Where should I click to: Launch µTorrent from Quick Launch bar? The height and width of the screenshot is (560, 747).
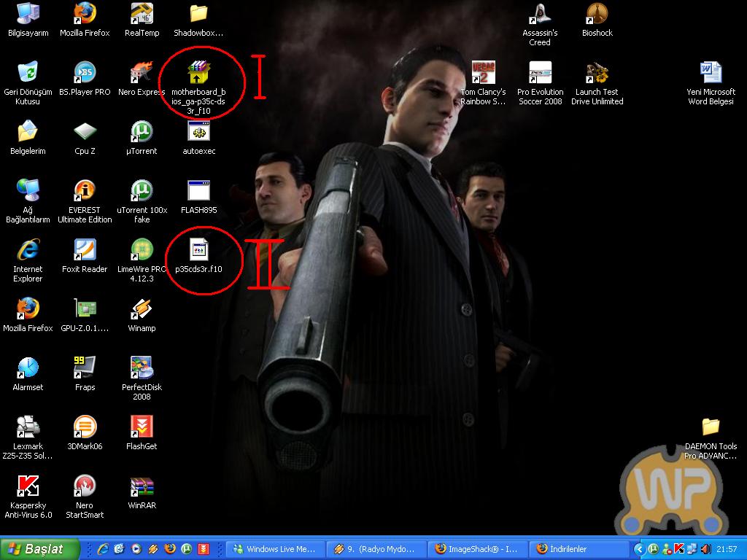tap(186, 549)
